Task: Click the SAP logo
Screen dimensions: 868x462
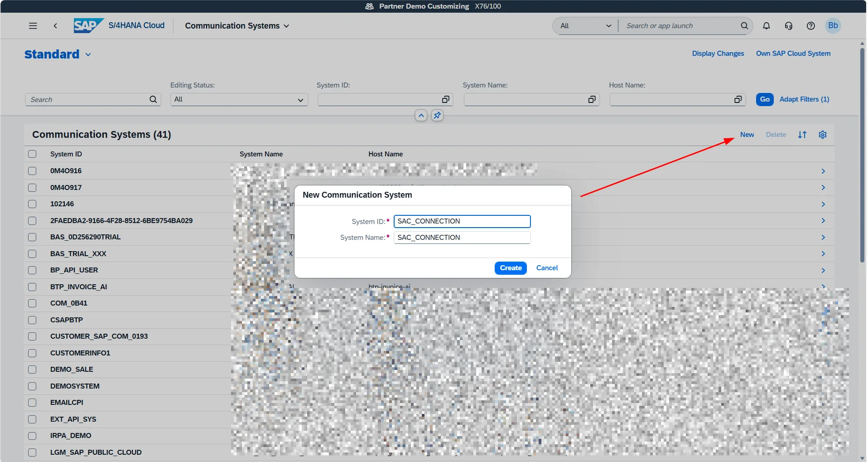Action: [x=89, y=25]
